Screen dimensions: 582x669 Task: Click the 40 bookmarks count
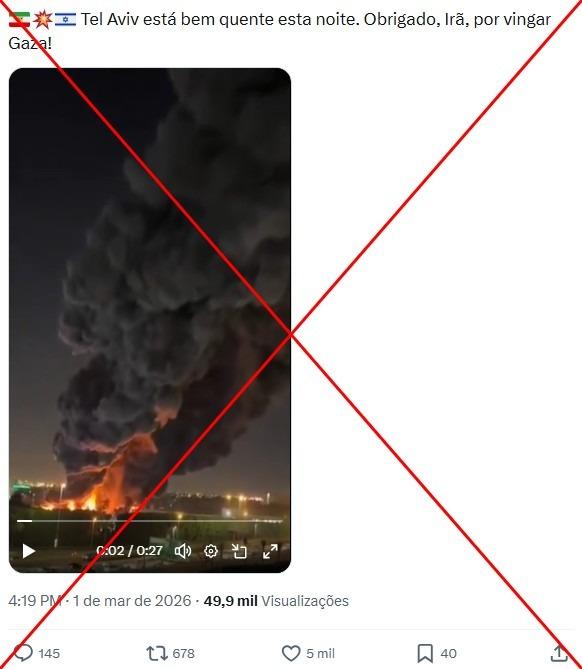[448, 653]
